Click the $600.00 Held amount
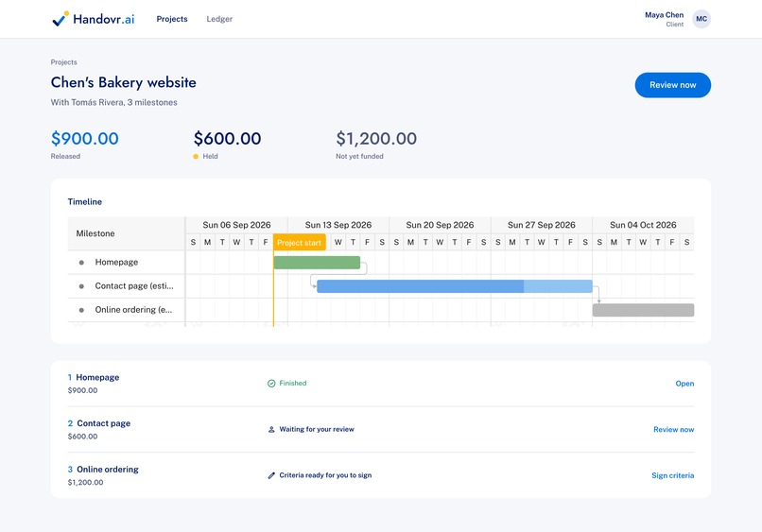This screenshot has height=532, width=762. (x=228, y=139)
